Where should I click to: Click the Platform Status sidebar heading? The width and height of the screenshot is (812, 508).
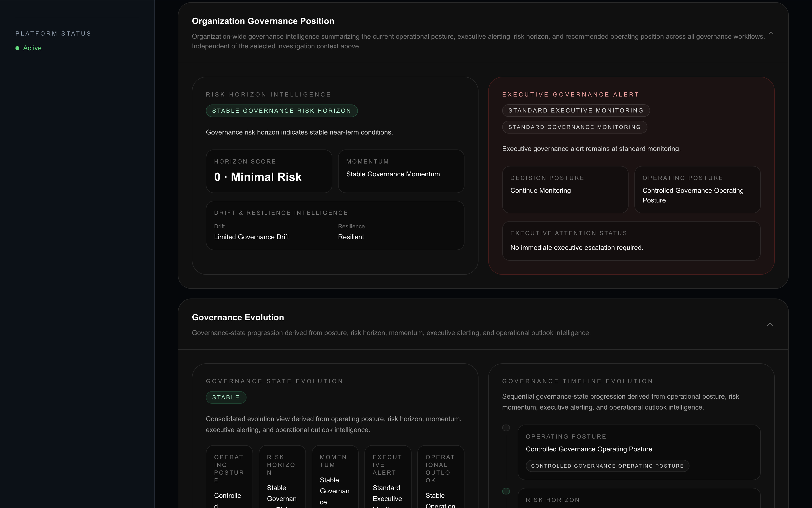point(53,34)
